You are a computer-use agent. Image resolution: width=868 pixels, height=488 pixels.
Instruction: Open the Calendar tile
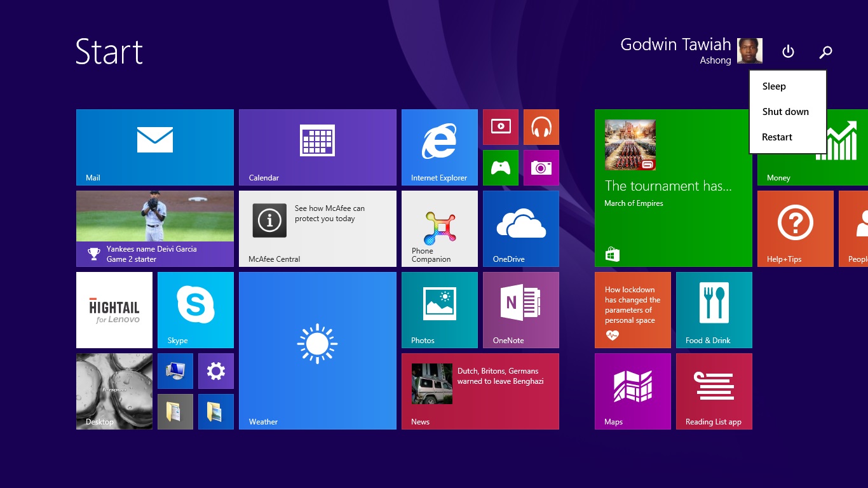coord(318,147)
